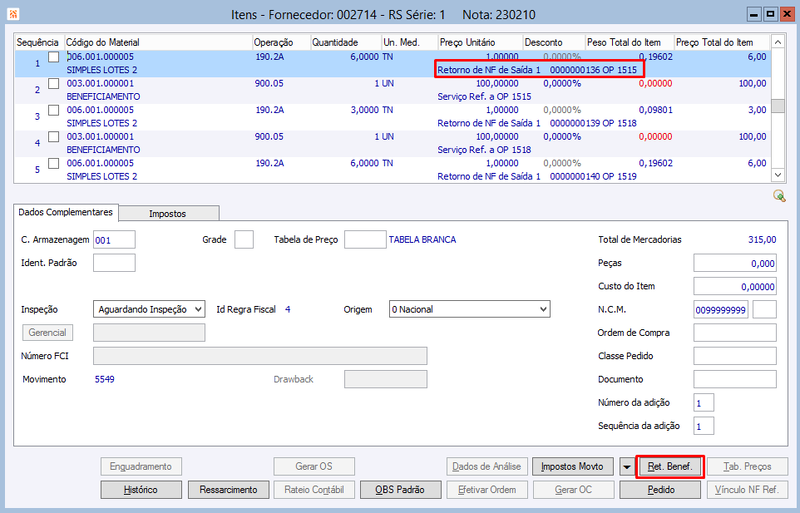Select the Dados Complementares tab

tap(66, 212)
